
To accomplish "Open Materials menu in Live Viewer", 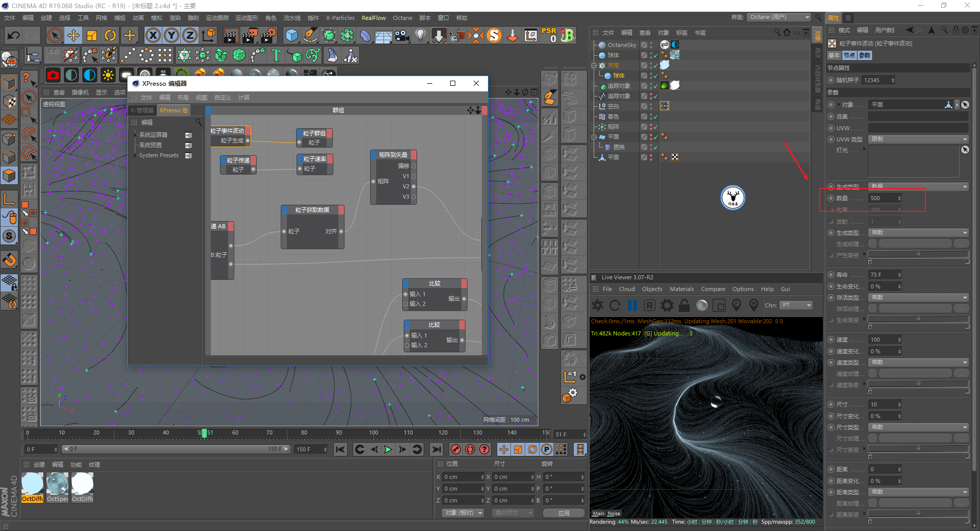I will tap(681, 289).
